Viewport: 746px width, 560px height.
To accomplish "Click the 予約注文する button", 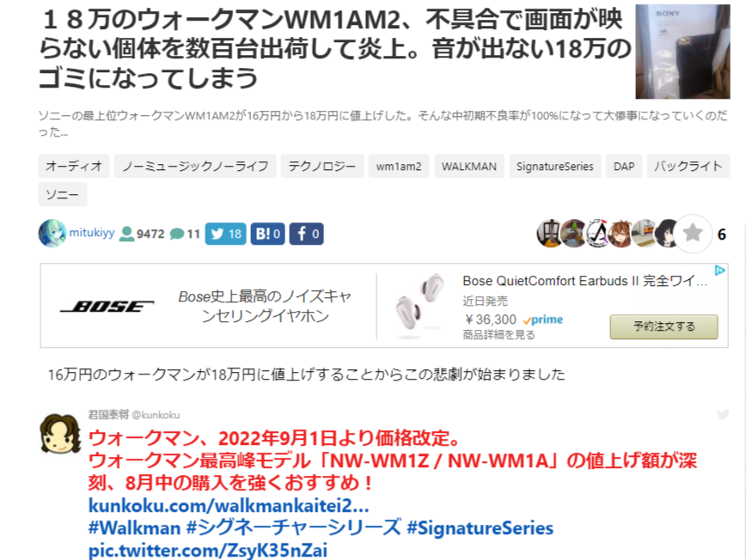I will [x=663, y=326].
